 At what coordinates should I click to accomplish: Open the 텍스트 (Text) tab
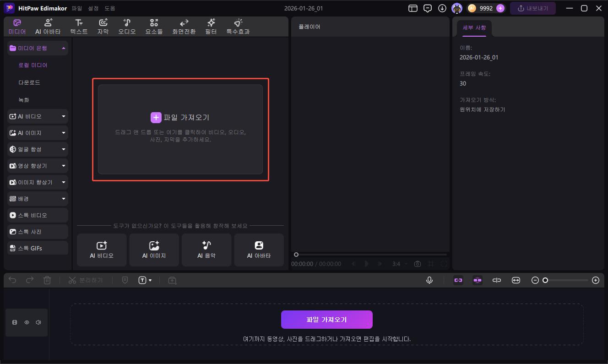coord(79,27)
